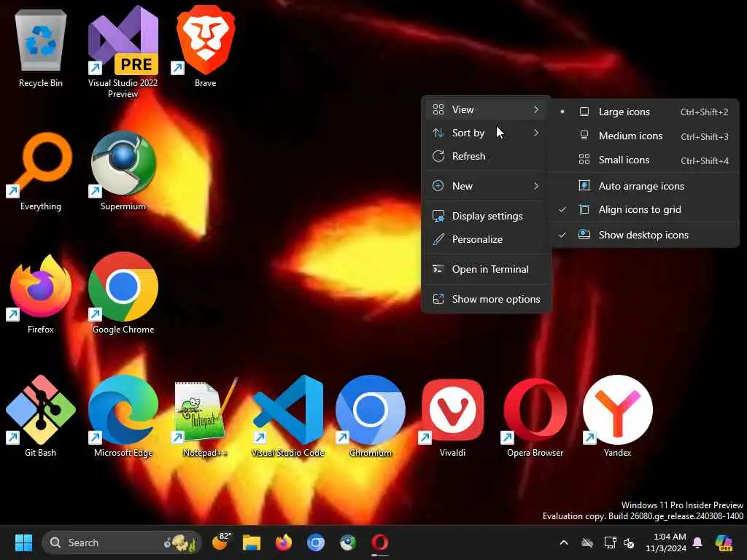
Task: Select the Google Chrome desktop shortcut
Action: click(x=123, y=294)
